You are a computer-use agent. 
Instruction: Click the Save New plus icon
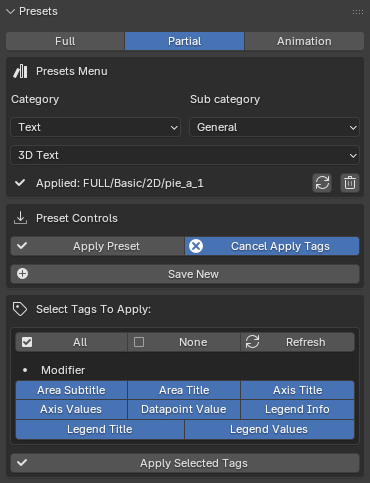[x=22, y=274]
